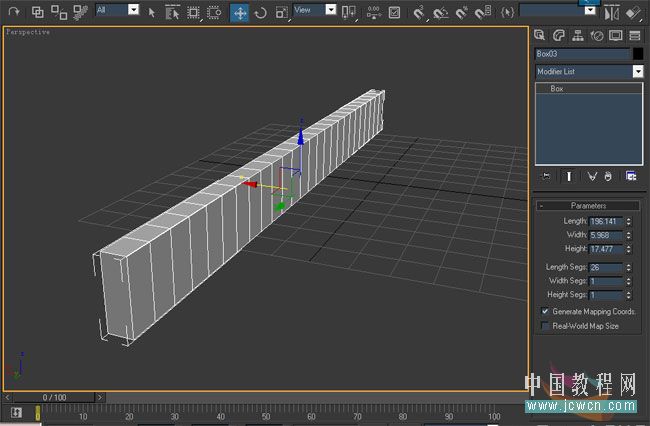The height and width of the screenshot is (426, 650).
Task: Pick Rectangular Selection Region tool
Action: 193,12
